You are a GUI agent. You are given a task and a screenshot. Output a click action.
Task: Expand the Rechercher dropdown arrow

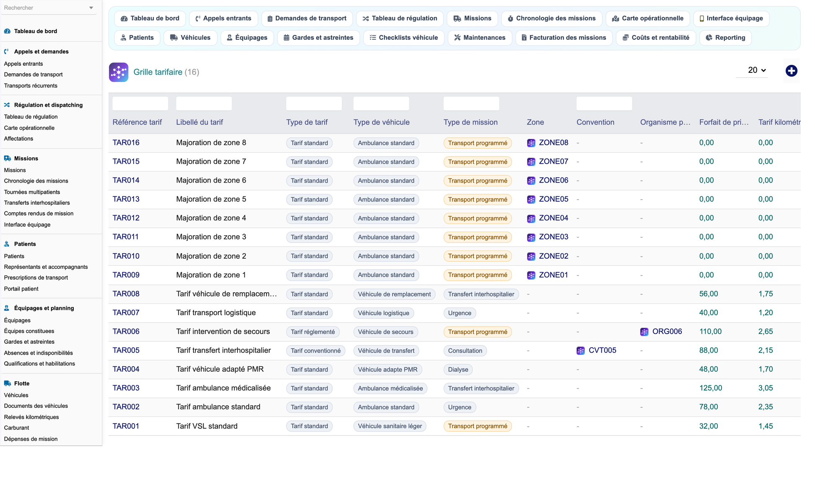pos(91,8)
